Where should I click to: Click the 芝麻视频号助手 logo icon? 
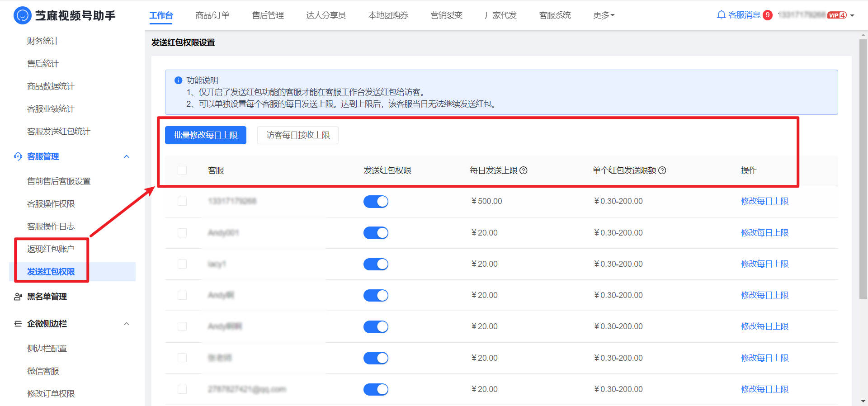[22, 15]
